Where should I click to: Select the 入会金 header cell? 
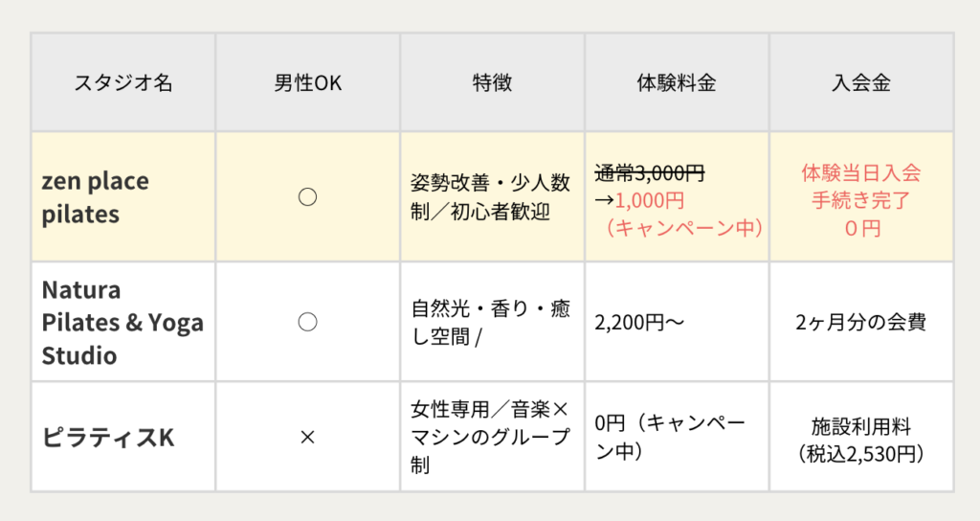coord(860,82)
